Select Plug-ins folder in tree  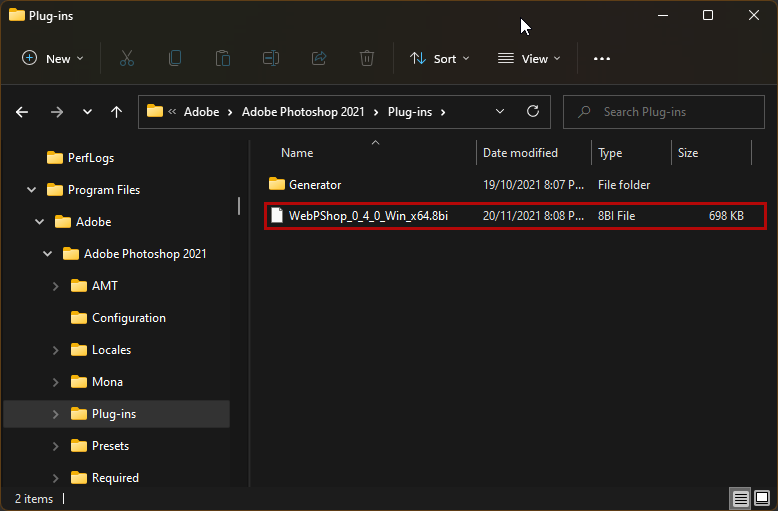(x=114, y=414)
